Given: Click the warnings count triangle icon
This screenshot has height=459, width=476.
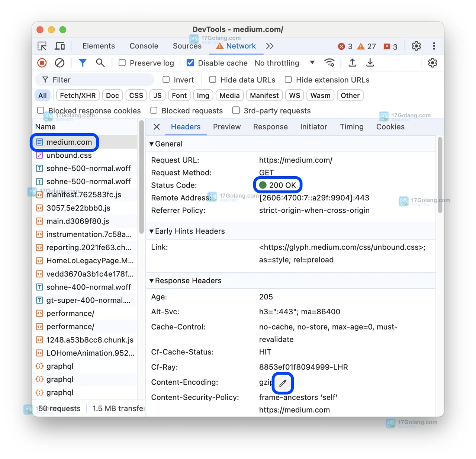Looking at the screenshot, I should 361,46.
